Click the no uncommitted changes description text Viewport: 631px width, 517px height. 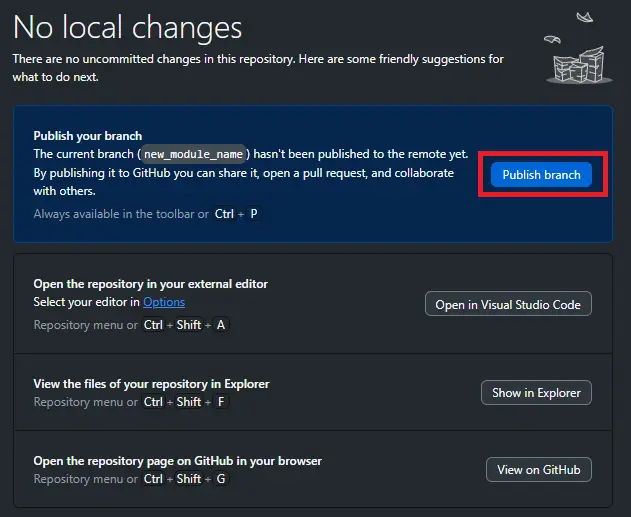point(258,67)
